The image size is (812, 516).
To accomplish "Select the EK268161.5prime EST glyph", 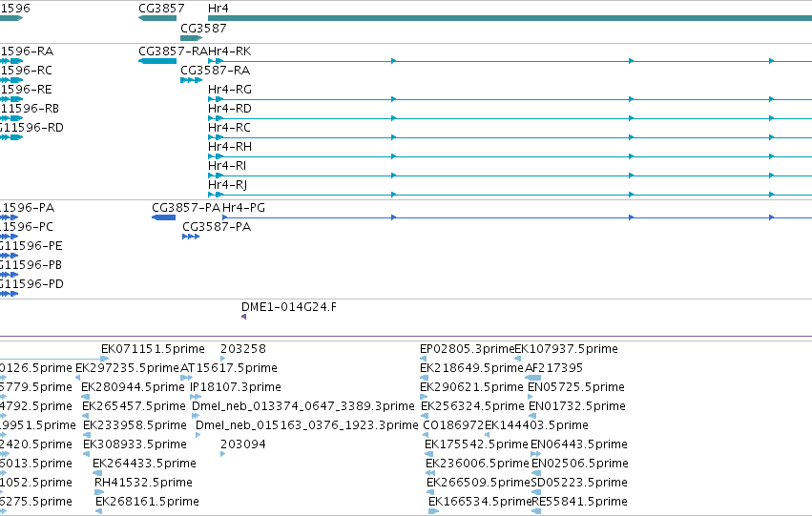I will (98, 512).
